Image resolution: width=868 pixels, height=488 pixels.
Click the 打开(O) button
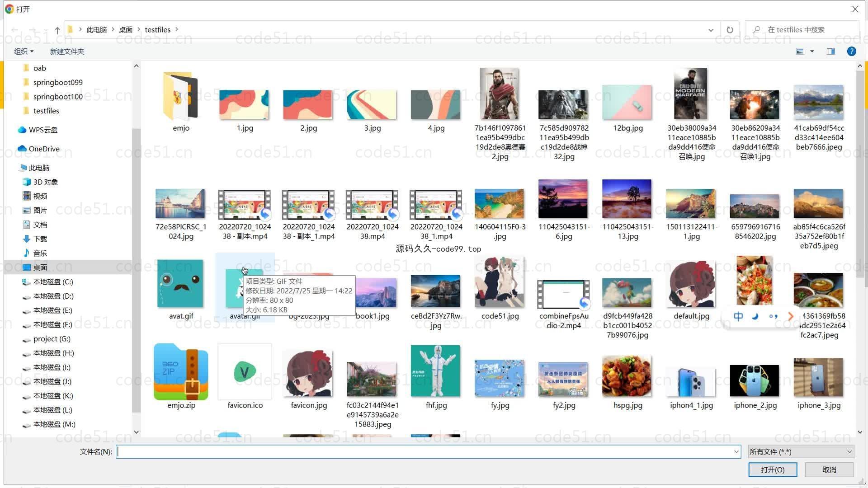[773, 470]
